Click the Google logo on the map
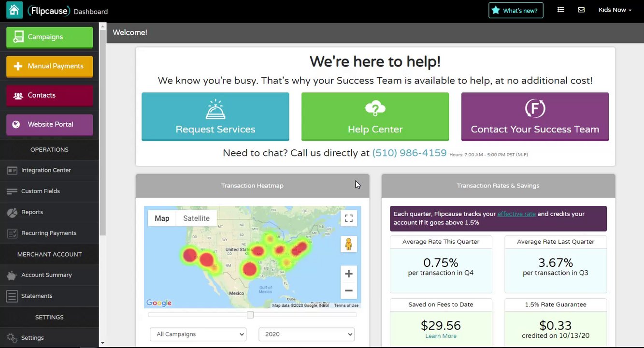The width and height of the screenshot is (644, 348). 159,303
